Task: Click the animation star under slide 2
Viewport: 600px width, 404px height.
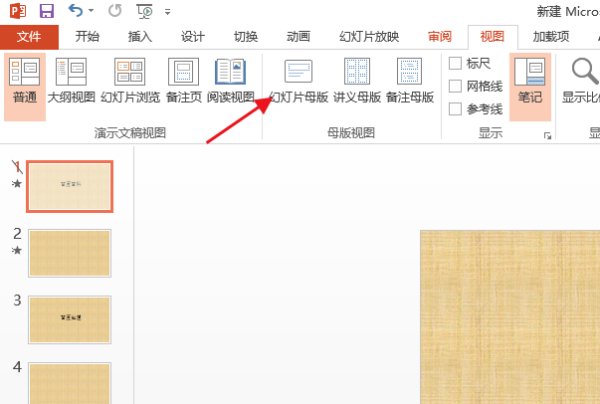Action: [x=16, y=251]
